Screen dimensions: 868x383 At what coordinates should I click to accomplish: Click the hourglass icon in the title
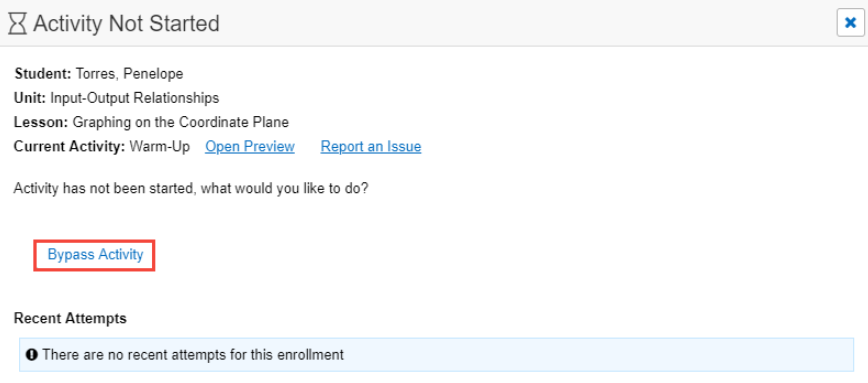click(18, 24)
